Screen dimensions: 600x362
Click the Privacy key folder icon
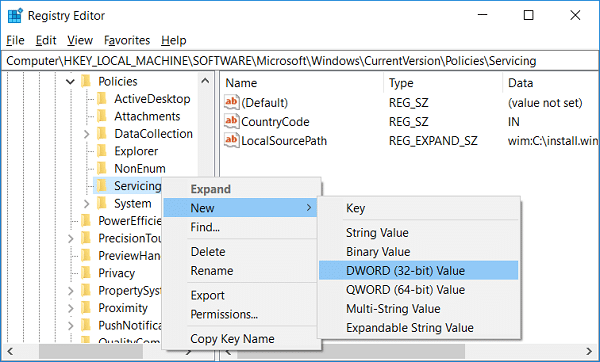tap(86, 273)
